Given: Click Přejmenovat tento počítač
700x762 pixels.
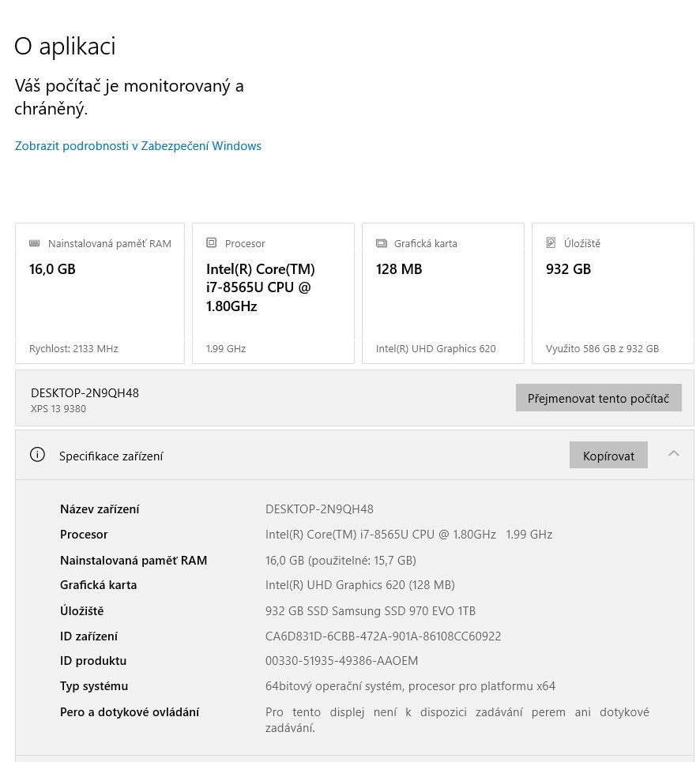Looking at the screenshot, I should click(x=598, y=398).
